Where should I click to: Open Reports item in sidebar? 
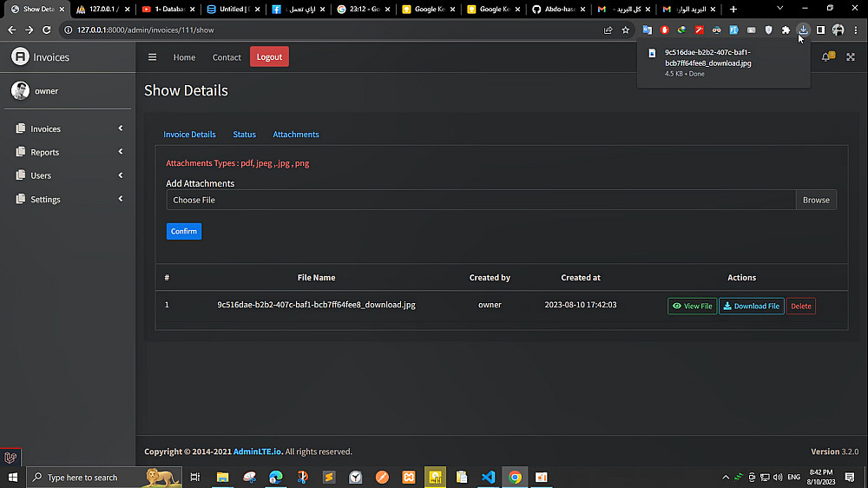[x=68, y=152]
